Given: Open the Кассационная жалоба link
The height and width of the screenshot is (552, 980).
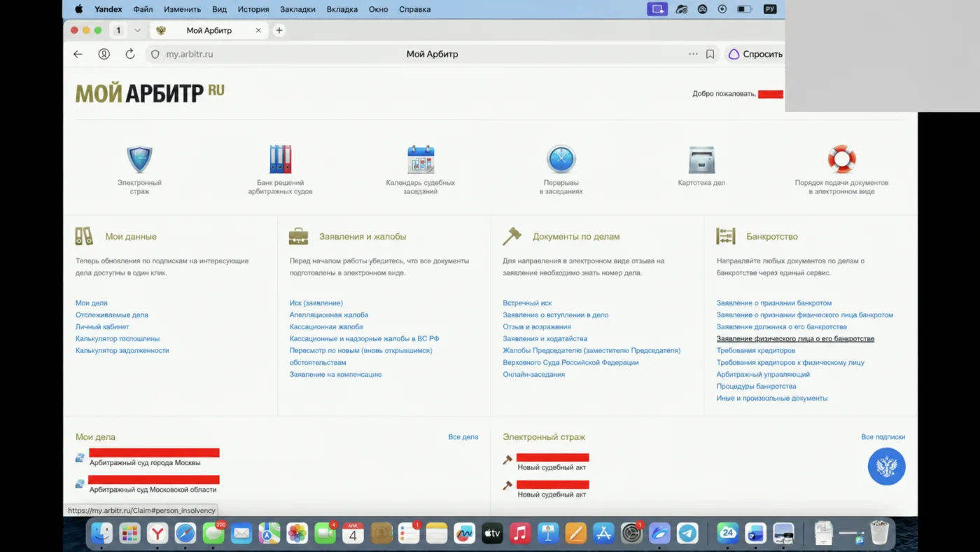Looking at the screenshot, I should click(326, 327).
